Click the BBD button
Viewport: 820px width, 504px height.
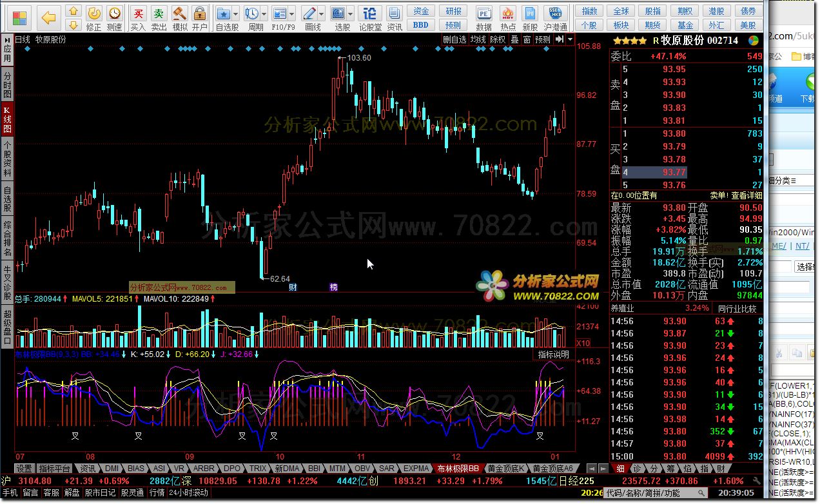[x=421, y=25]
